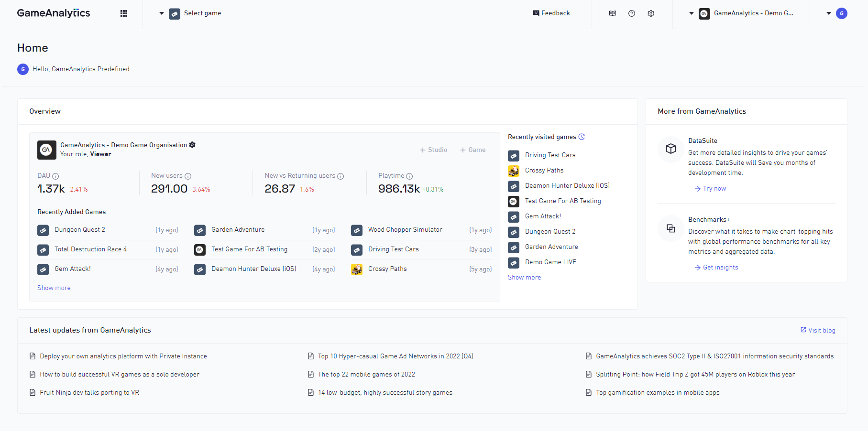Click the organisation logo in Overview card
This screenshot has width=868, height=431.
(47, 150)
